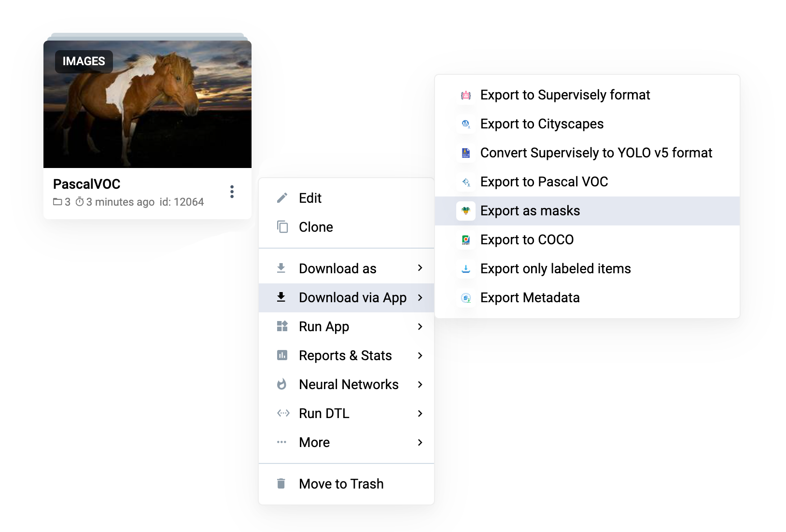Select the Export as masks mask icon

click(x=465, y=210)
